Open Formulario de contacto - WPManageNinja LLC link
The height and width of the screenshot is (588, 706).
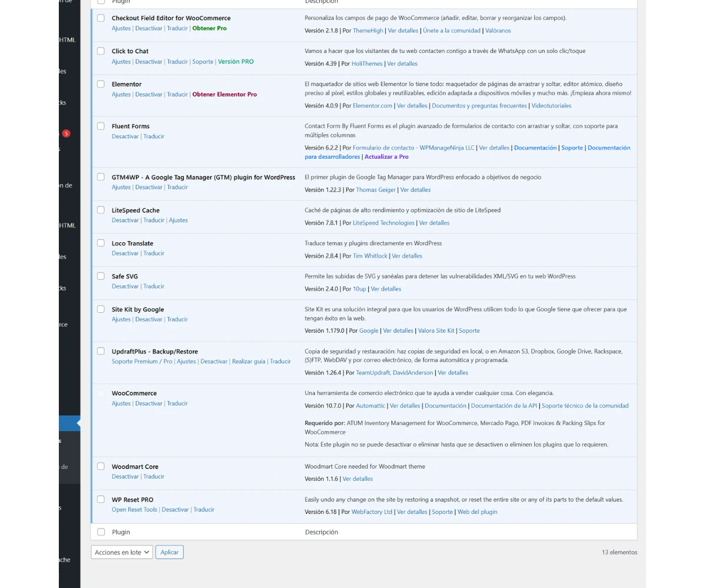(414, 148)
